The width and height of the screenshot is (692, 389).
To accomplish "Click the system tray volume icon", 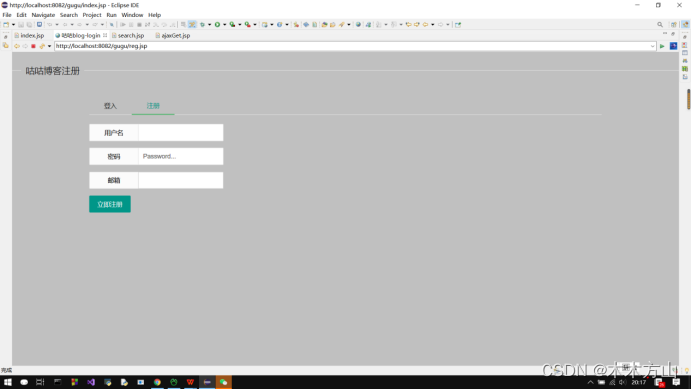I will click(623, 382).
